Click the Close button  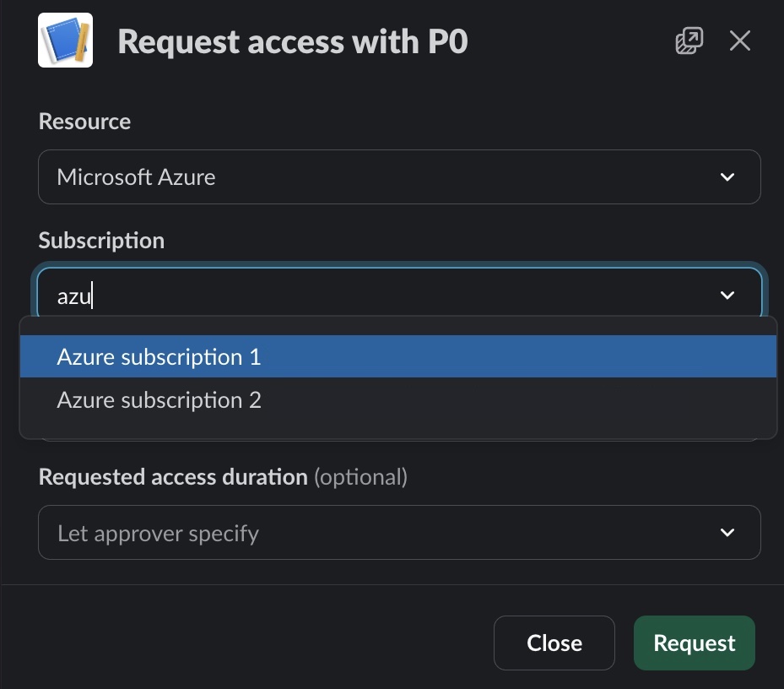[554, 643]
